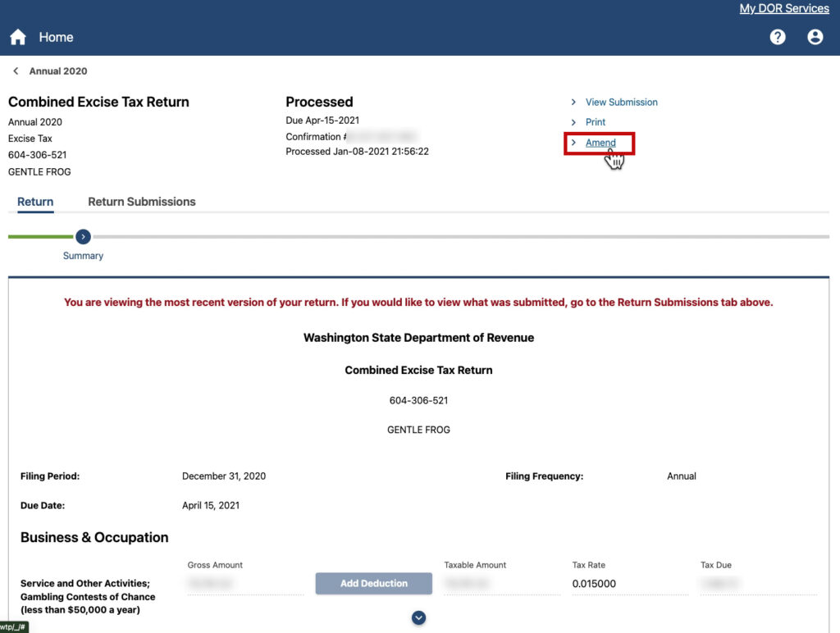
Task: Select the Return tab
Action: point(35,201)
